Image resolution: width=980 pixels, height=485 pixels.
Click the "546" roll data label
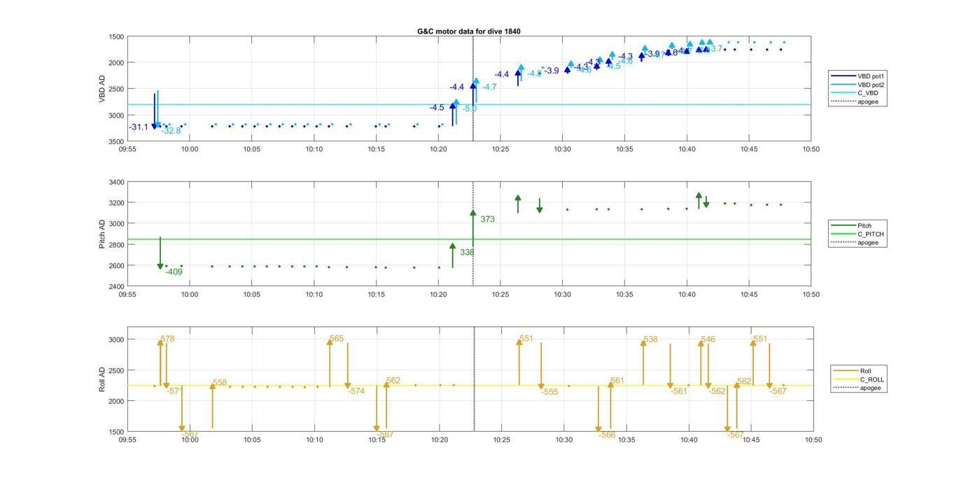[x=708, y=339]
